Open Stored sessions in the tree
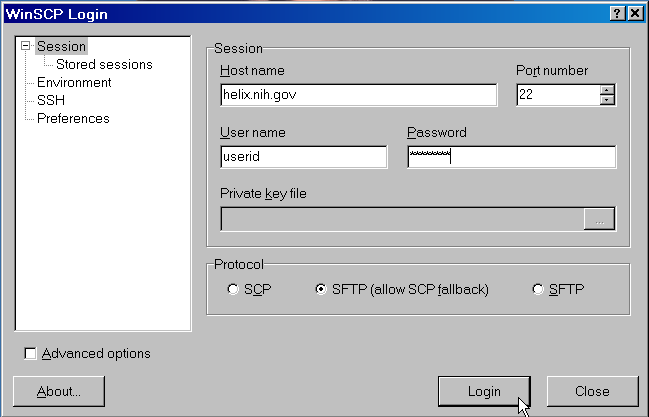This screenshot has height=417, width=649. point(104,64)
